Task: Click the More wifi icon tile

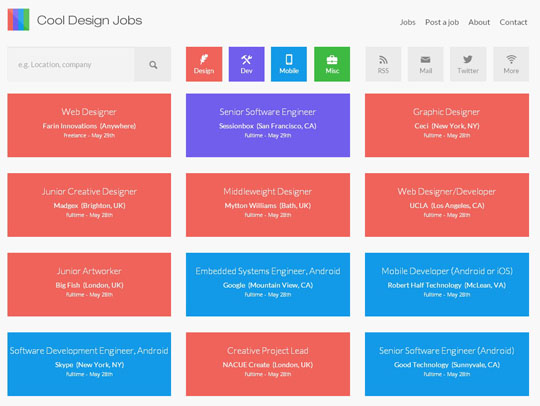Action: [511, 64]
